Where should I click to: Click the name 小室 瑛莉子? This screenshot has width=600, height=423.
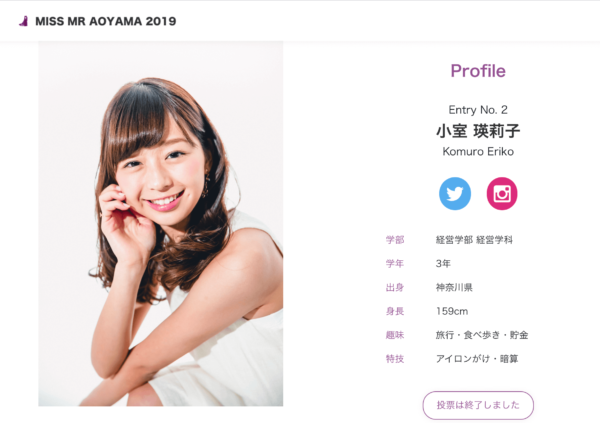click(478, 131)
